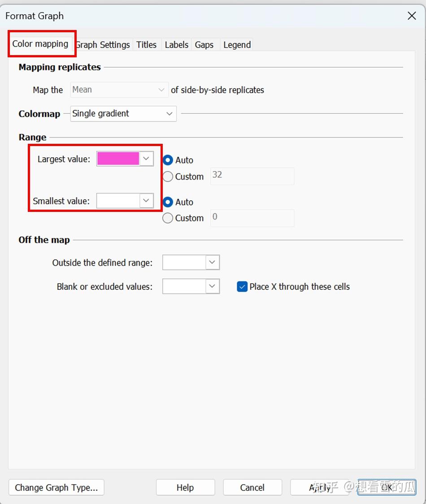
Task: Cancel the Format Graph changes
Action: (252, 487)
